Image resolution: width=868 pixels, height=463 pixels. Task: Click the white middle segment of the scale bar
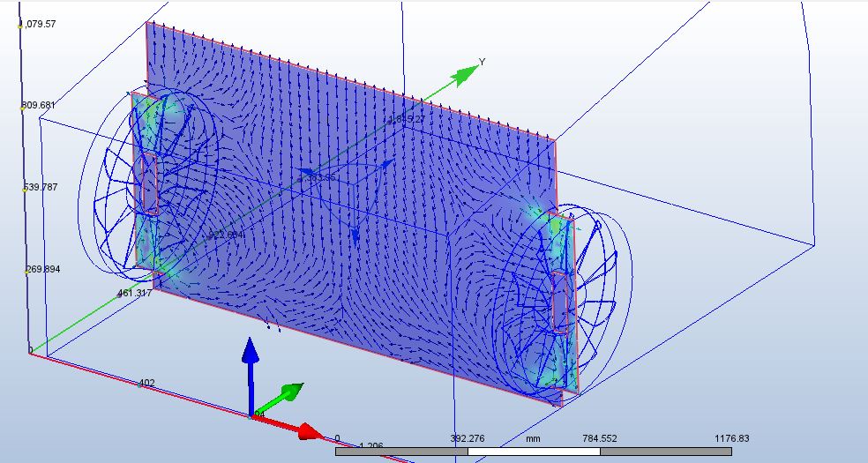(x=533, y=452)
